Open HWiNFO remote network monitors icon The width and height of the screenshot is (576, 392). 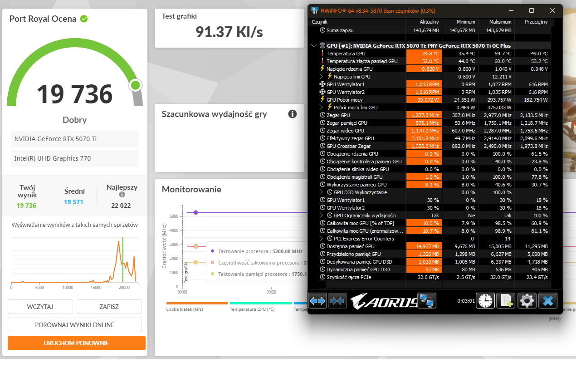pos(427,300)
